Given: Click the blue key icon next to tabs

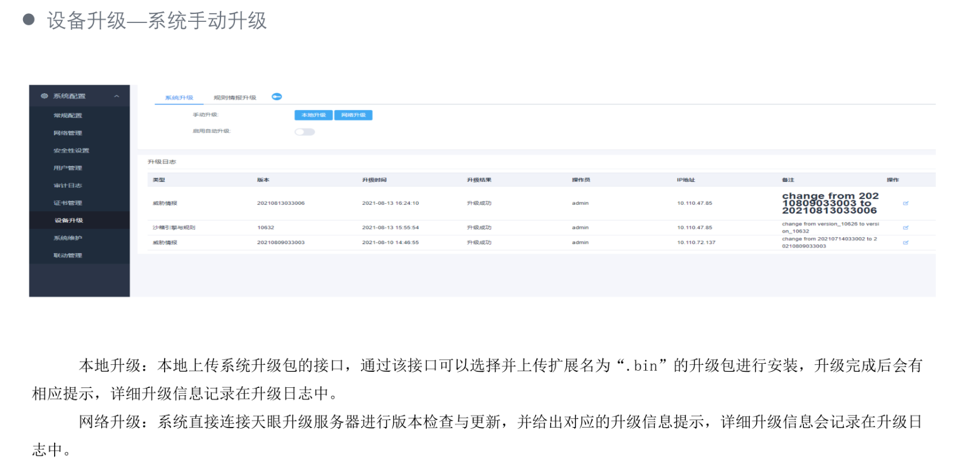Looking at the screenshot, I should pos(277,97).
